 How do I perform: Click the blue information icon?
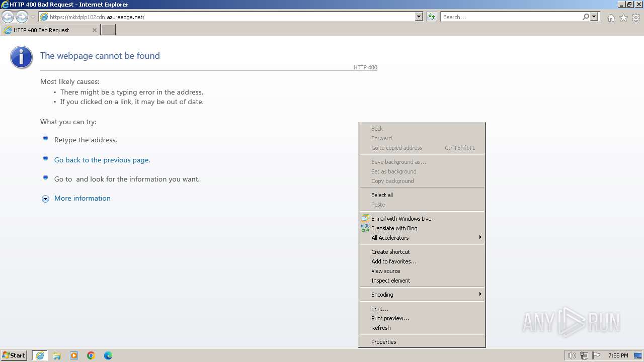coord(21,57)
